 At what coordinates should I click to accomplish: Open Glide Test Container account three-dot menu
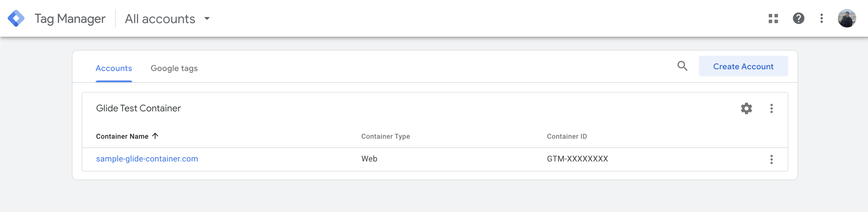[x=771, y=108]
